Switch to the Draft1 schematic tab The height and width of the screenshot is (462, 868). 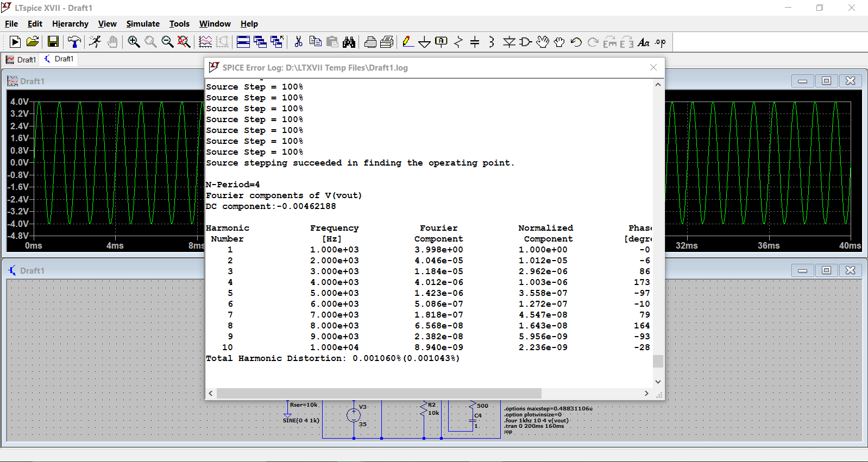59,59
